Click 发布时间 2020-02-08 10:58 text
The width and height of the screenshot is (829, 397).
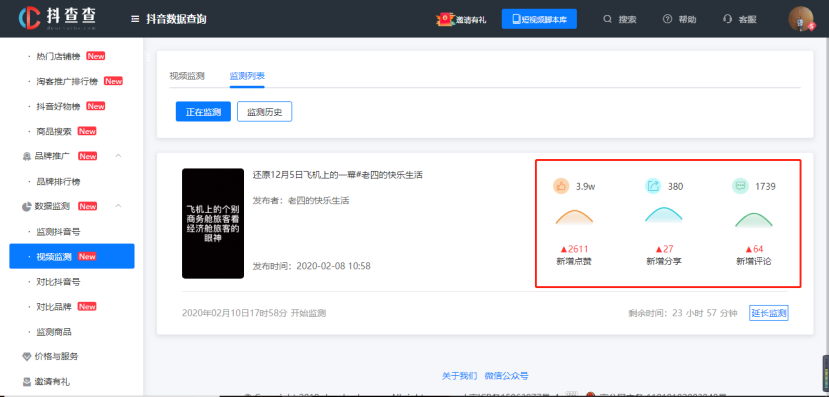pos(311,266)
